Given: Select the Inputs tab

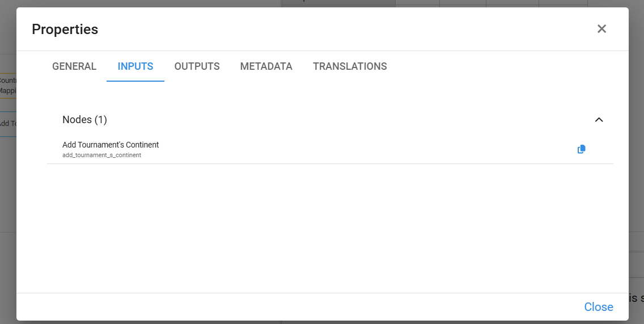Looking at the screenshot, I should tap(135, 66).
